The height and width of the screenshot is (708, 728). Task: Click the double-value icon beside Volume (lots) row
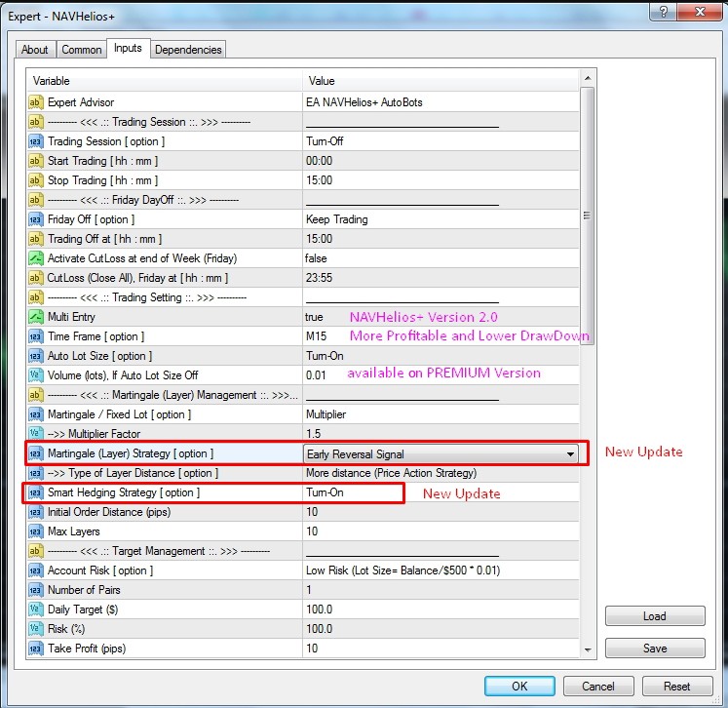coord(36,375)
